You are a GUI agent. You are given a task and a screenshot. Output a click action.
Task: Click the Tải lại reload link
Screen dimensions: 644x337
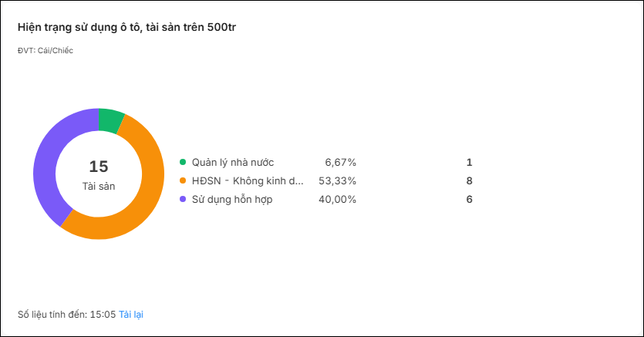(131, 315)
